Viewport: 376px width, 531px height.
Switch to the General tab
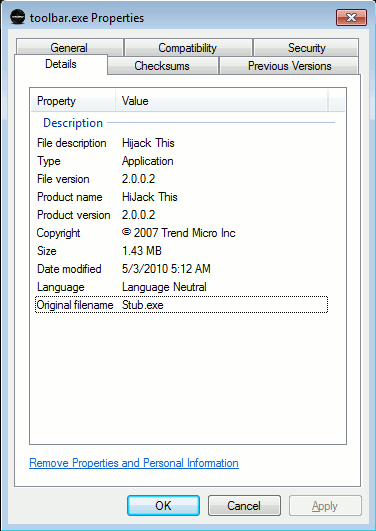tap(69, 47)
